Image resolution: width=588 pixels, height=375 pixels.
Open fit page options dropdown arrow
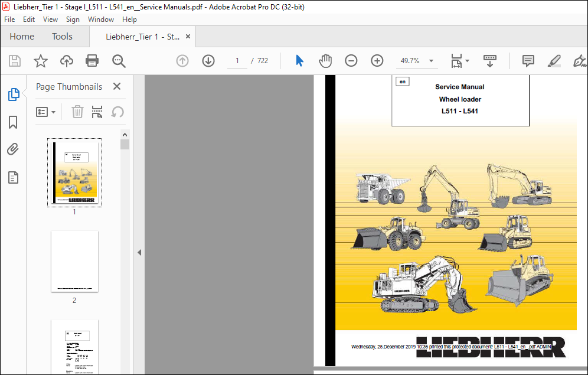pyautogui.click(x=467, y=61)
